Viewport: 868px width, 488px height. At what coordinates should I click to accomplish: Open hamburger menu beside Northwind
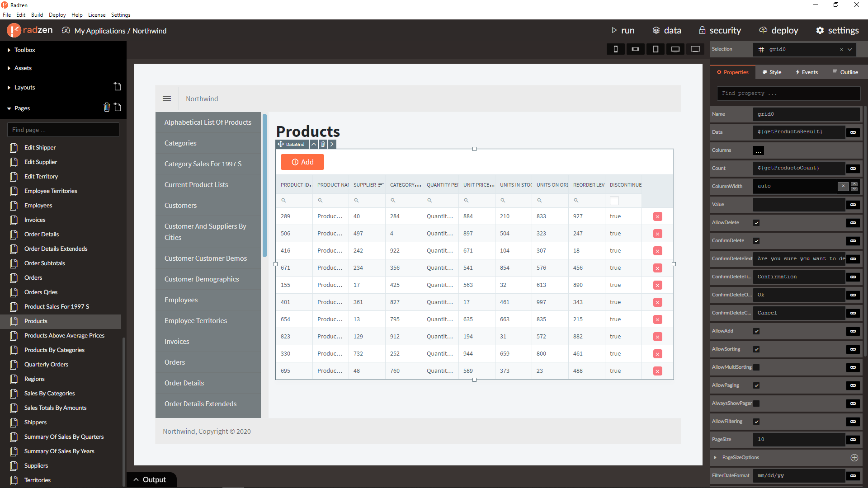tap(167, 99)
